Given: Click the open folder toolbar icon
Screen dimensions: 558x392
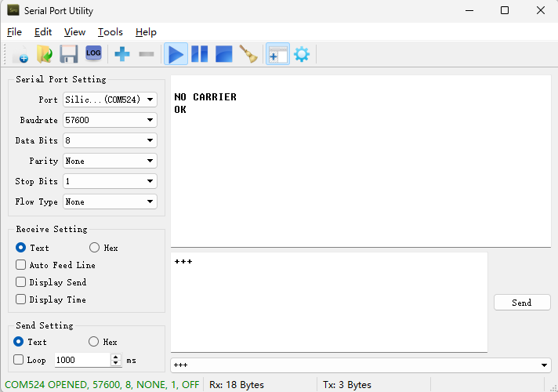Looking at the screenshot, I should [x=45, y=54].
